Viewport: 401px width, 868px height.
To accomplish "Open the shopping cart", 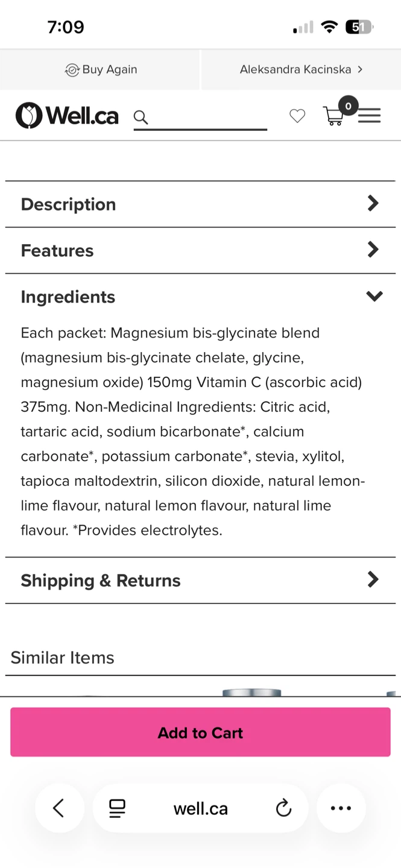I will tap(333, 116).
